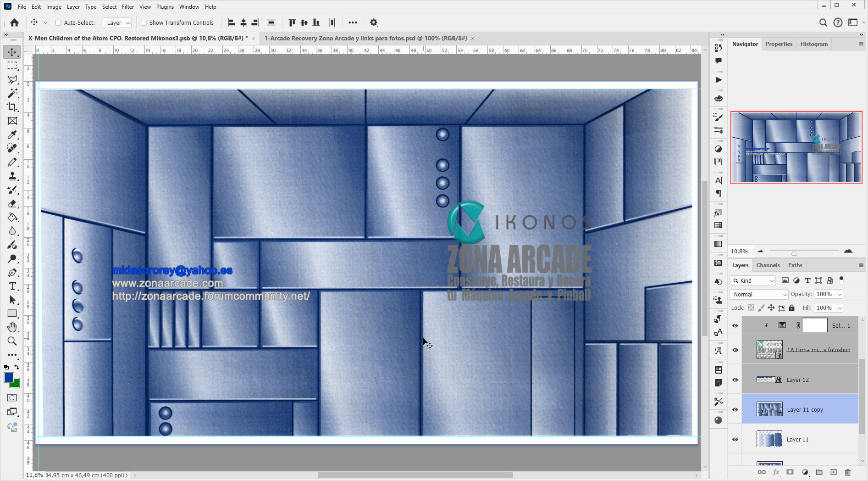Hide the Layer 11 copy layer
The height and width of the screenshot is (481, 868).
735,409
